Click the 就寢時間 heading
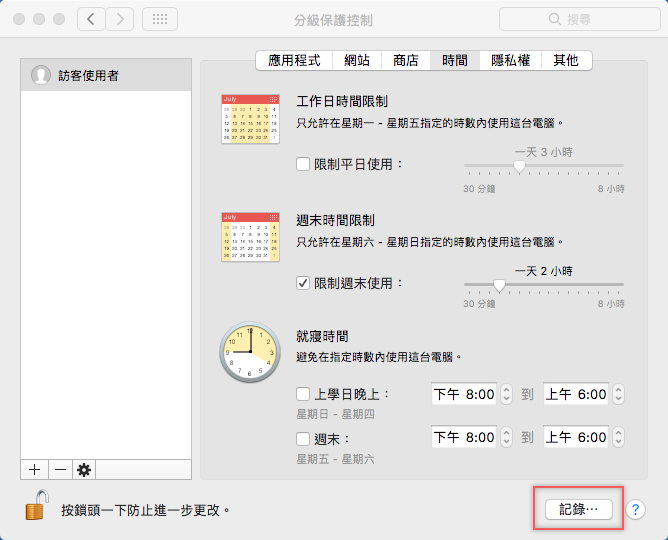 [322, 336]
